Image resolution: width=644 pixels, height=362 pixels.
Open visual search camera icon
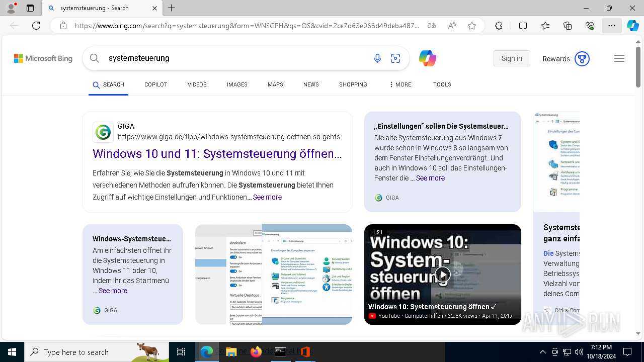tap(395, 58)
